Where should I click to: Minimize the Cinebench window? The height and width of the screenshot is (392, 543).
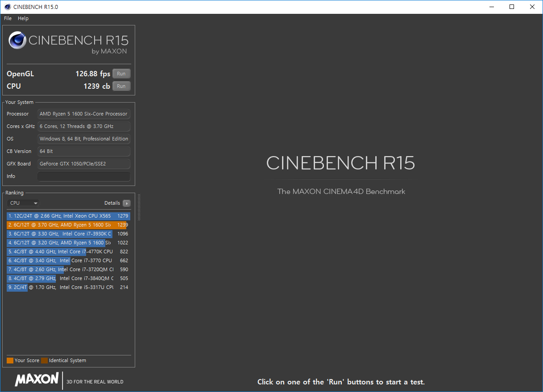click(x=491, y=7)
